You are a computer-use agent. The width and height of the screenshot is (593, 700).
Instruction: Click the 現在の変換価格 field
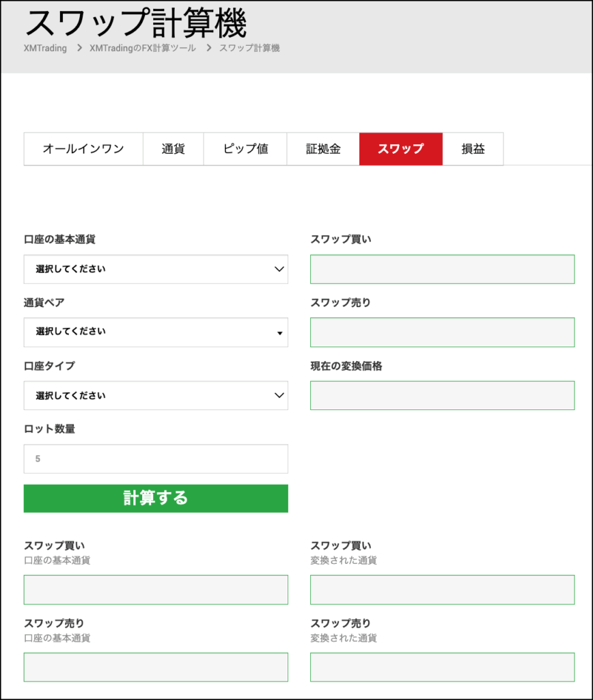click(x=443, y=395)
